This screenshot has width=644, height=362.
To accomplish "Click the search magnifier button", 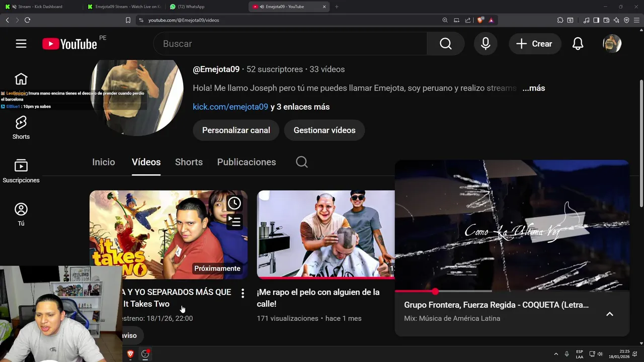I will [446, 44].
